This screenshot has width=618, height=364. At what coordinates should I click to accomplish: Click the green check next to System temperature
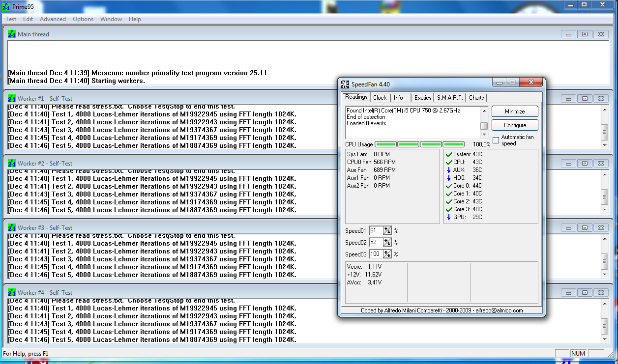click(449, 154)
